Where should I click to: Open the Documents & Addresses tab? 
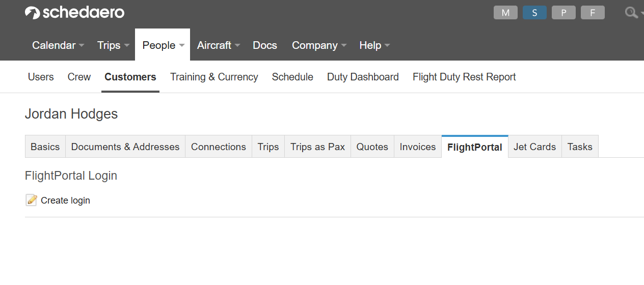(x=125, y=147)
